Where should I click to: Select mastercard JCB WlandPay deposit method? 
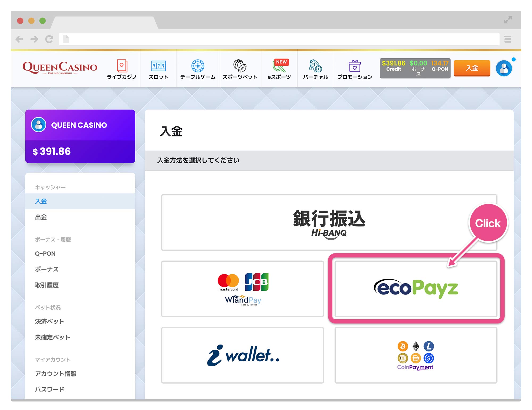coord(243,289)
